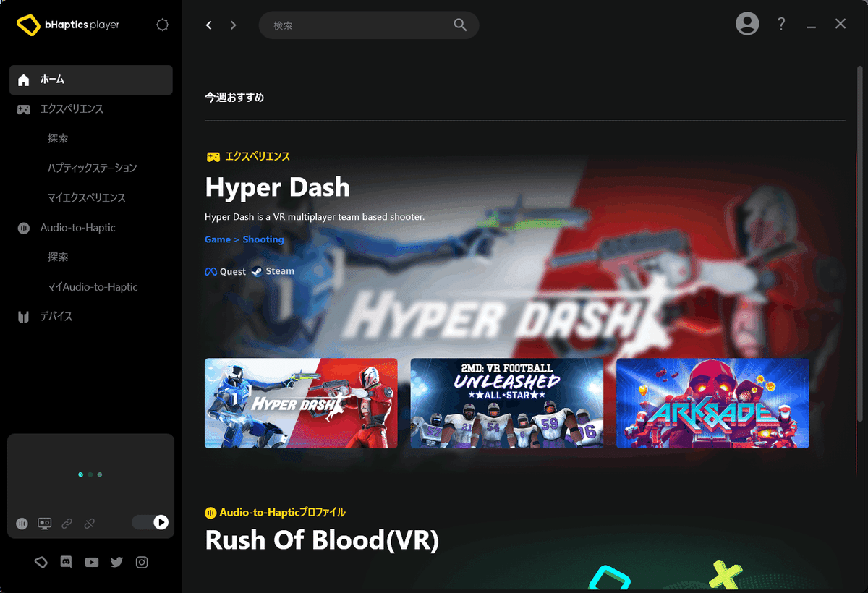Click the unlink broken chain icon

89,523
